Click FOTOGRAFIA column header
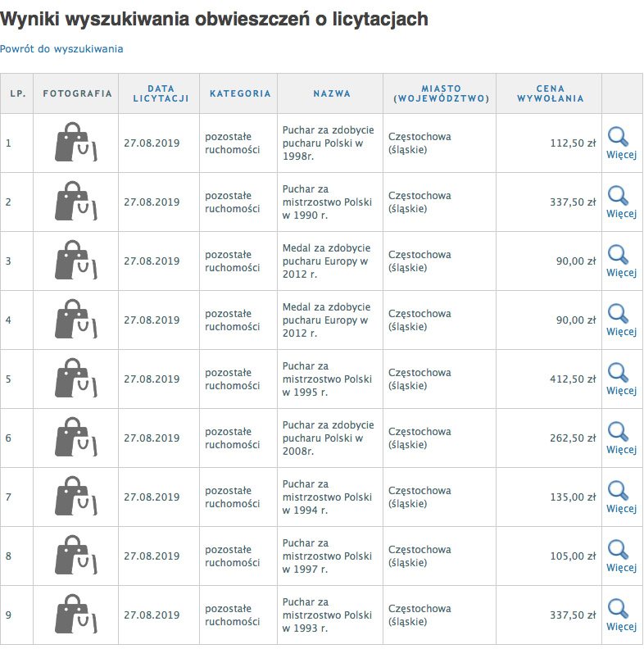Image resolution: width=644 pixels, height=658 pixels. pyautogui.click(x=78, y=93)
